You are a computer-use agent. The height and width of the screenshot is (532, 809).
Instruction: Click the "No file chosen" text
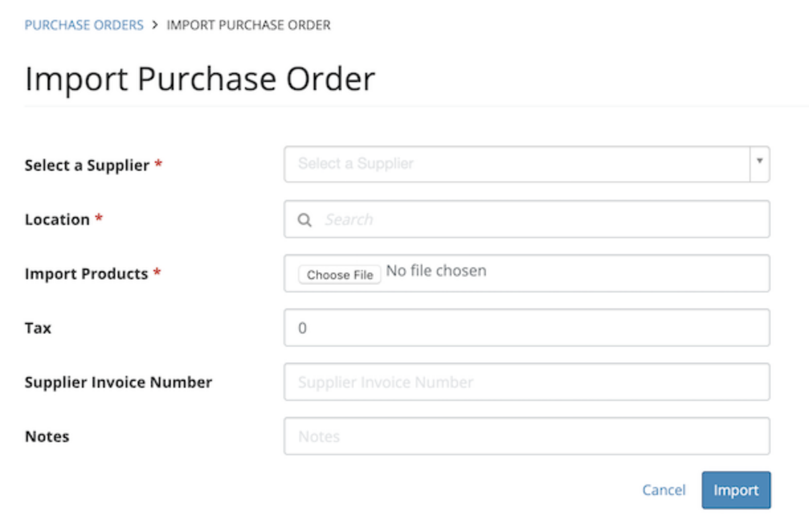(436, 271)
